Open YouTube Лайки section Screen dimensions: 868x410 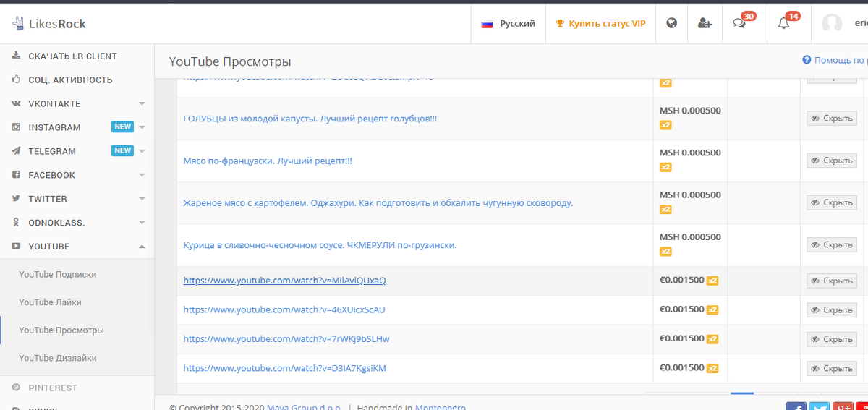50,302
